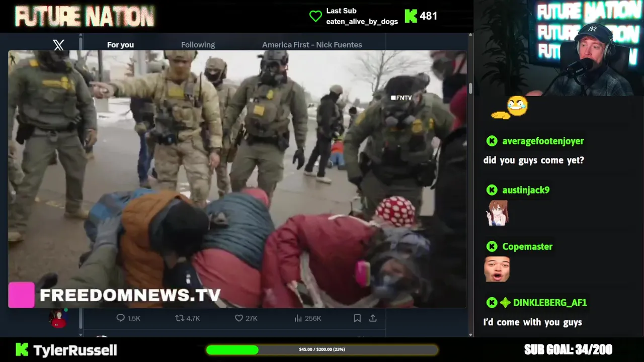644x362 pixels.
Task: Click the green heart Last Sub icon
Action: point(315,16)
